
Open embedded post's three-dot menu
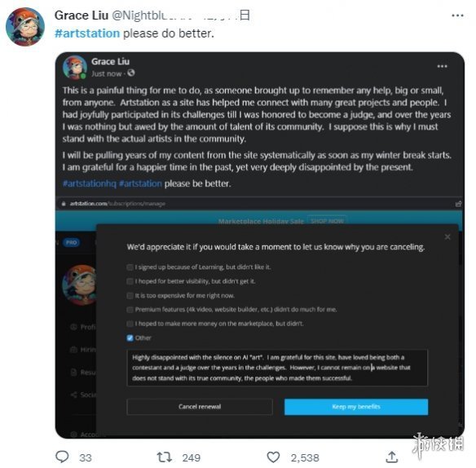click(442, 66)
